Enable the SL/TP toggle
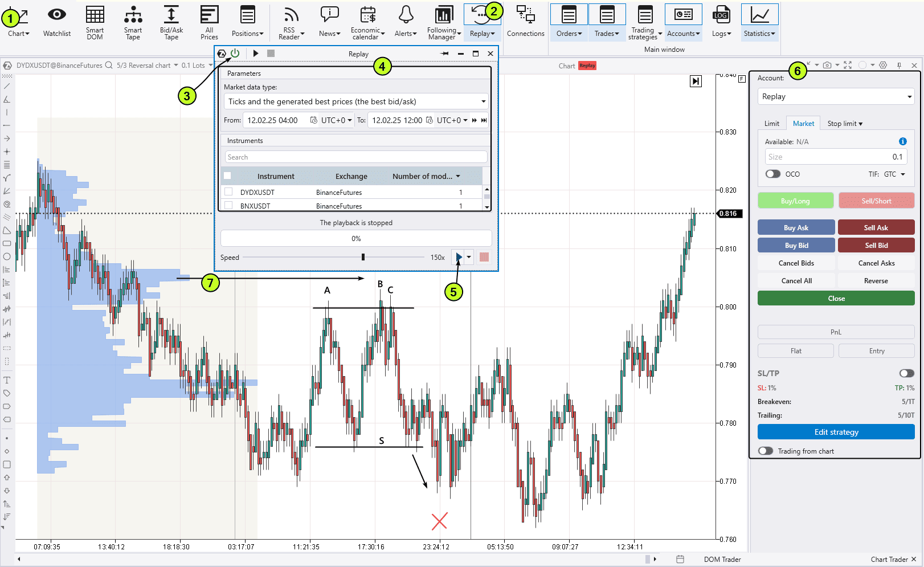 tap(906, 373)
